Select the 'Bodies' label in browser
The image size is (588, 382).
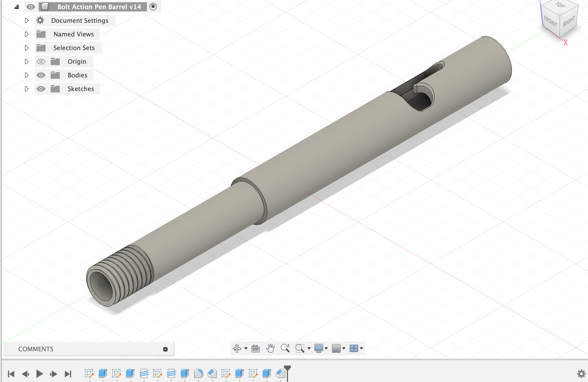pos(77,75)
